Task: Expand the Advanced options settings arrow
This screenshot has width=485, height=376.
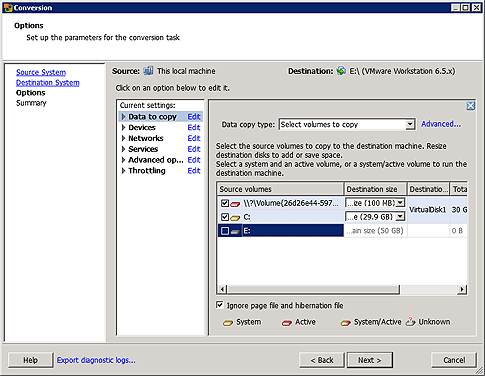Action: [x=123, y=160]
